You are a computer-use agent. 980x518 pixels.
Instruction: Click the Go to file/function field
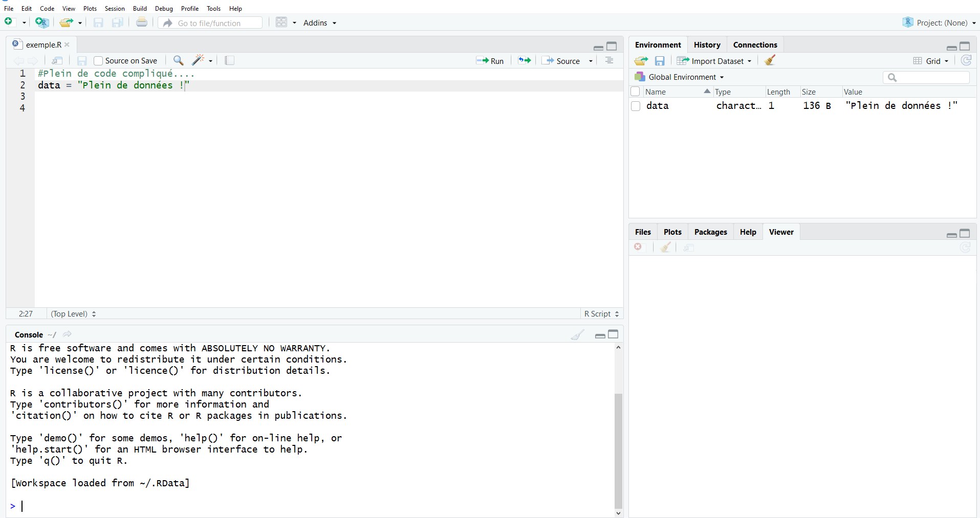(x=215, y=23)
